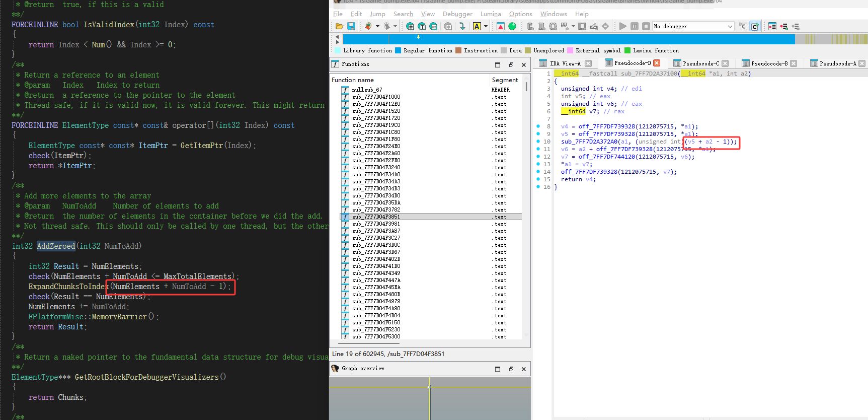Switch to the Pseudocode-C tab
The height and width of the screenshot is (420, 868).
[x=701, y=63]
